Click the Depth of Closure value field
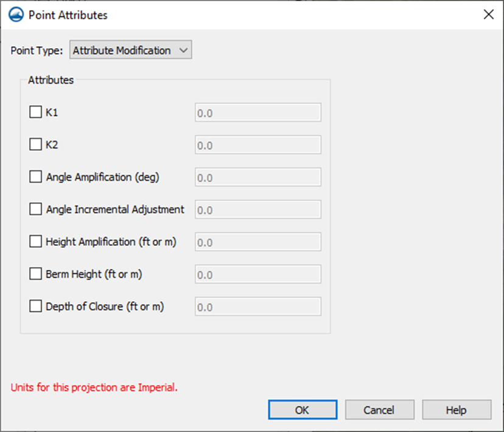The width and height of the screenshot is (504, 432). pyautogui.click(x=258, y=307)
